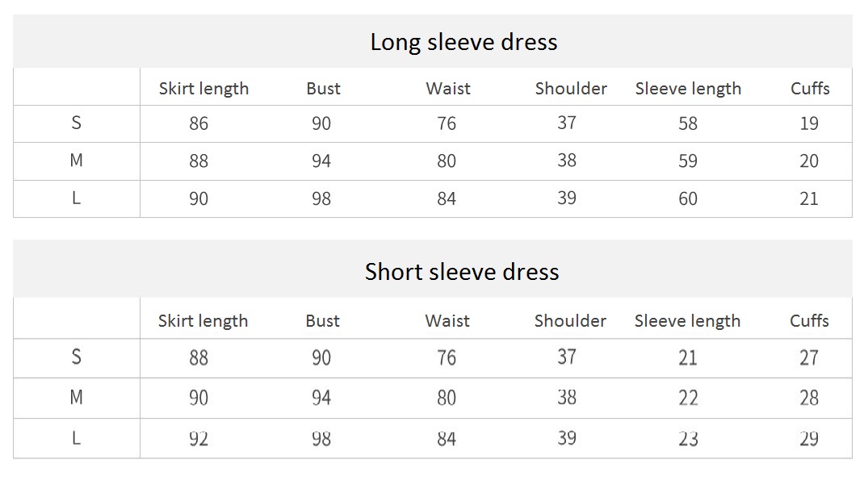Viewport: 868px width, 480px height.
Task: Select Sleeve length header in short sleeve table
Action: pos(687,321)
